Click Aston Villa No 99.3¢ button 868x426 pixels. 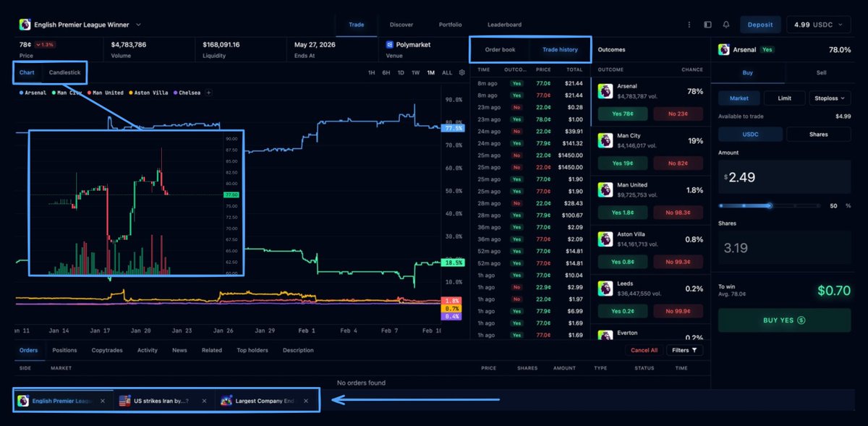[678, 261]
